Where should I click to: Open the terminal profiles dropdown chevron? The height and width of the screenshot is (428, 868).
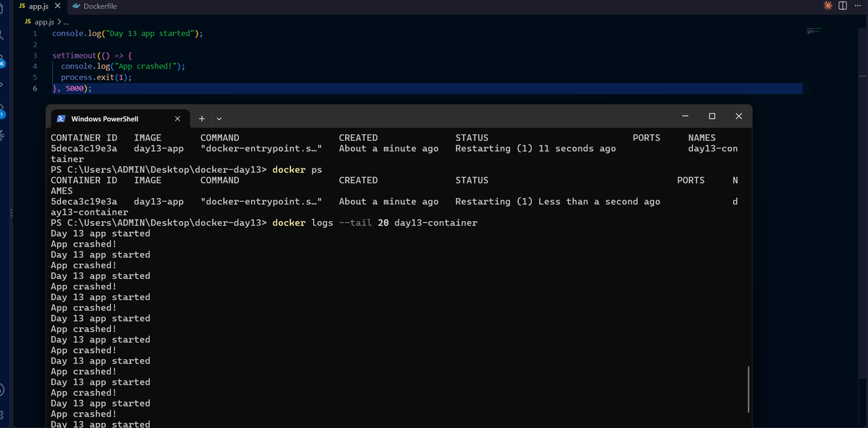tap(218, 119)
